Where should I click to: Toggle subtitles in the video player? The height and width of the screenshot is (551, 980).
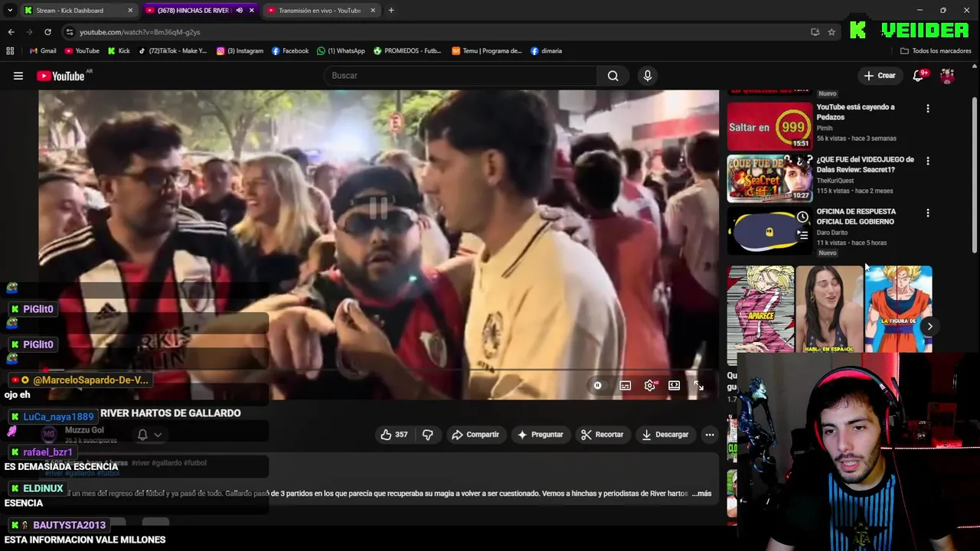pyautogui.click(x=626, y=386)
